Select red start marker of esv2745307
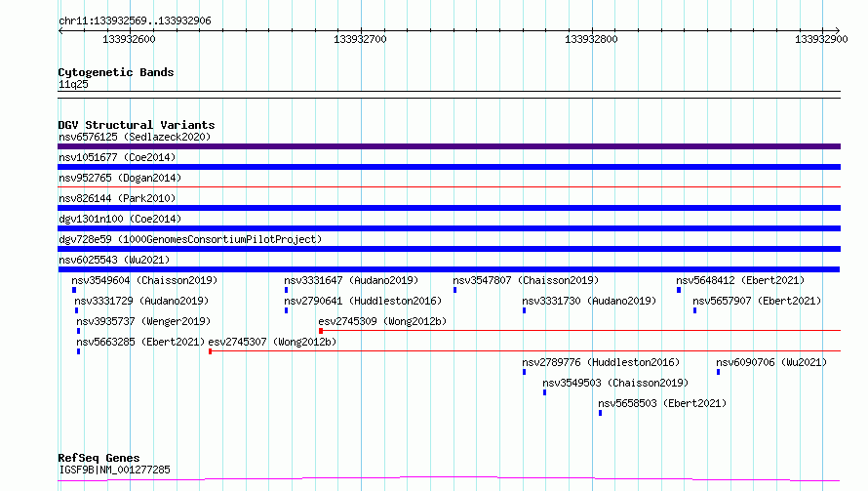Screen dimensions: 868x491 tap(211, 351)
